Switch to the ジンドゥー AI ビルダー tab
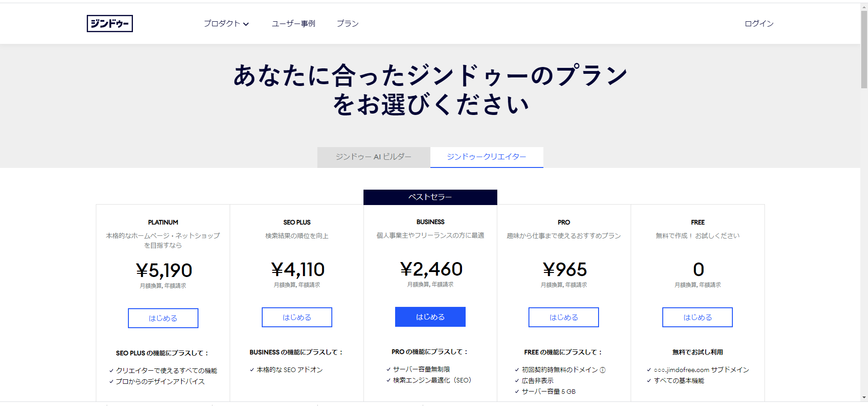The image size is (868, 406). pos(373,157)
